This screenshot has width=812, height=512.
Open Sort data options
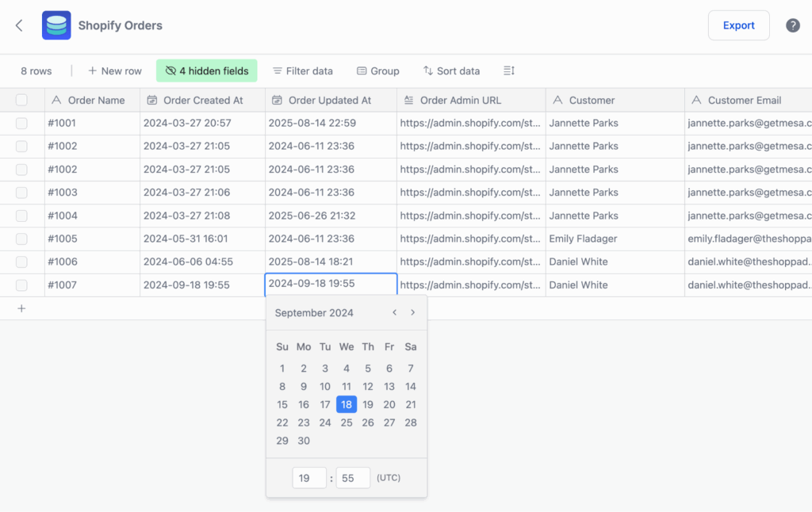(x=451, y=71)
